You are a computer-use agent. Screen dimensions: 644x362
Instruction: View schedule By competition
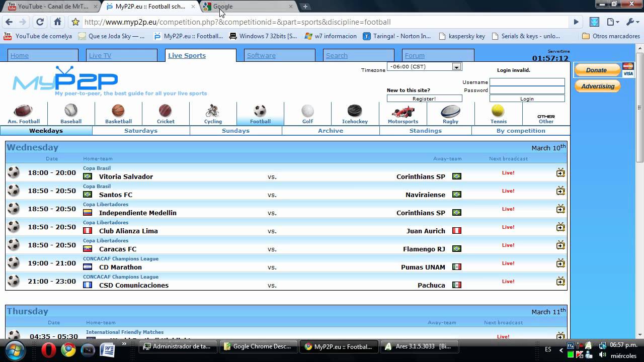click(x=521, y=131)
